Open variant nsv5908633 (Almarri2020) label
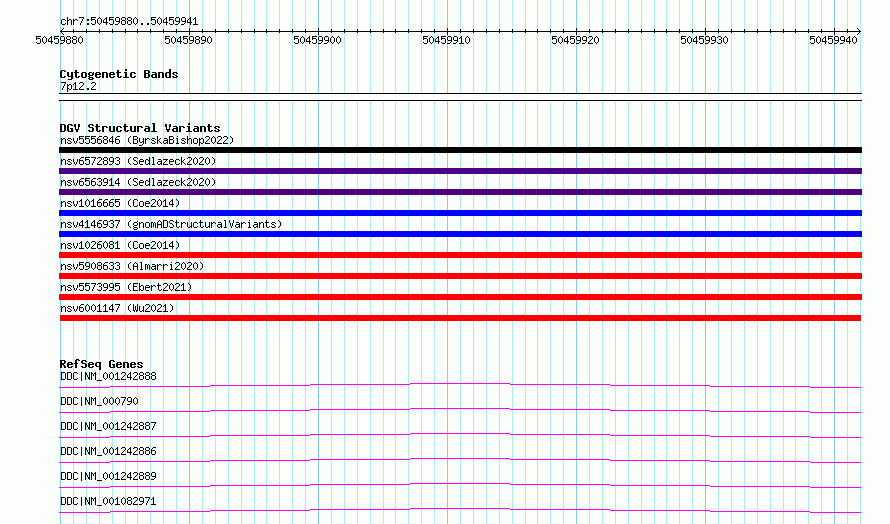Image resolution: width=890 pixels, height=524 pixels. (x=132, y=266)
